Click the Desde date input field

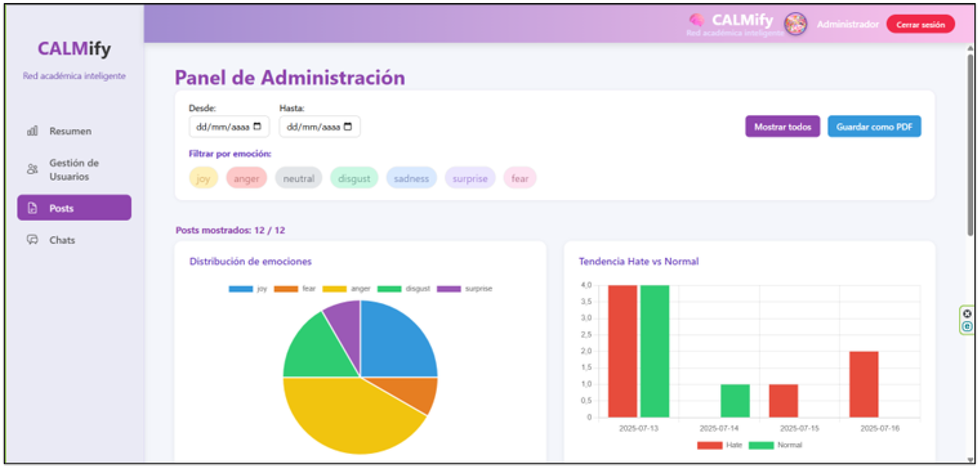point(229,127)
